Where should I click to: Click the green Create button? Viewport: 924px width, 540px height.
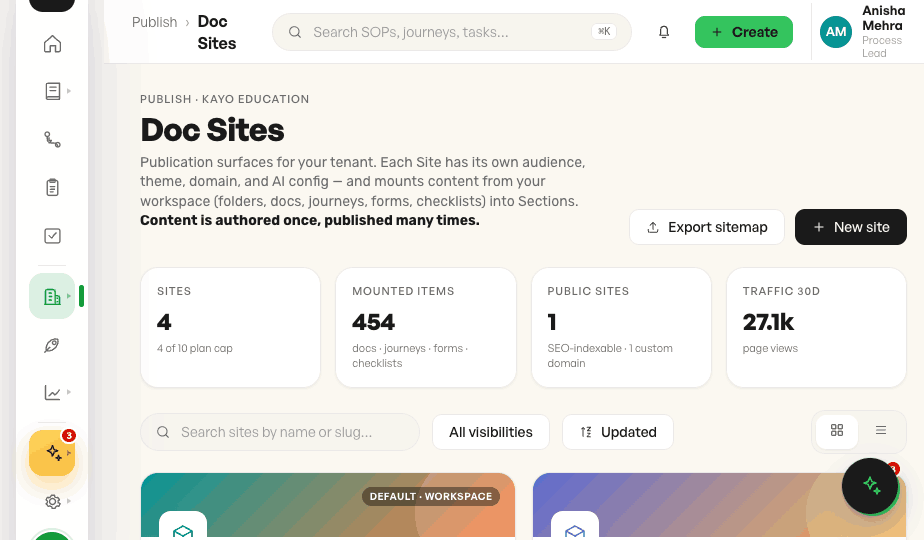point(744,32)
